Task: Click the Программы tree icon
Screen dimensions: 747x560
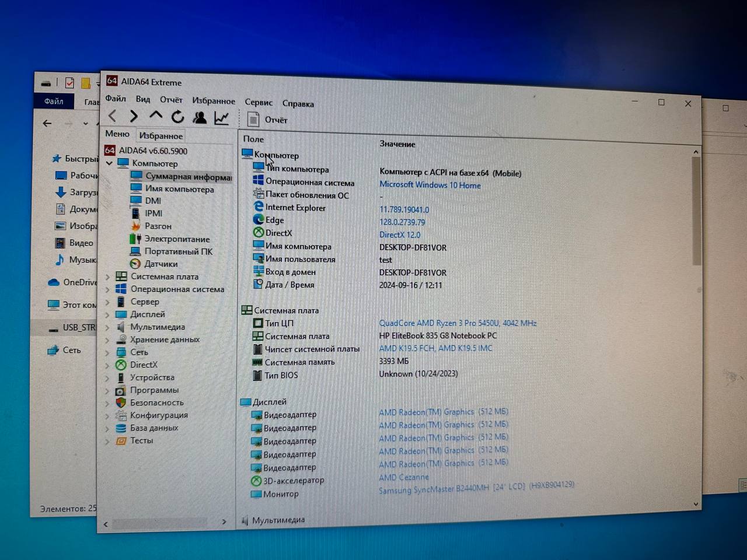Action: click(121, 390)
